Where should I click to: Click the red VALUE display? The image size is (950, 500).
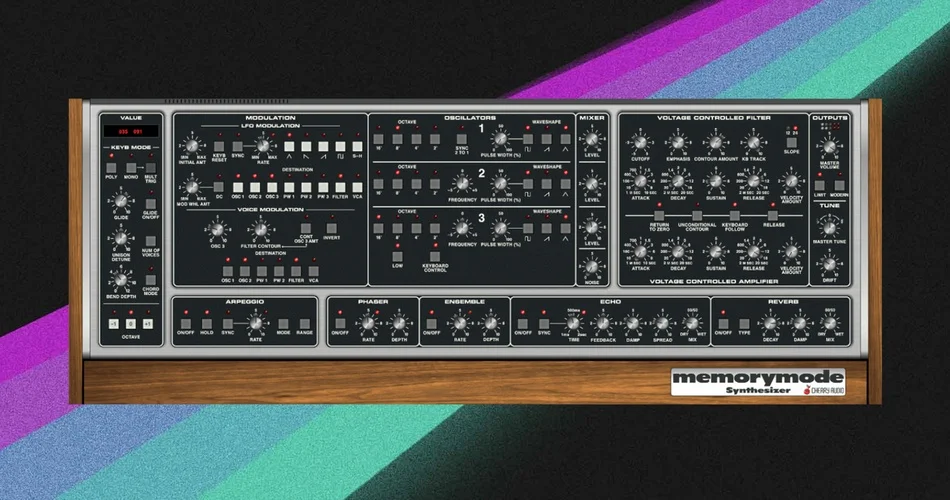pyautogui.click(x=130, y=131)
